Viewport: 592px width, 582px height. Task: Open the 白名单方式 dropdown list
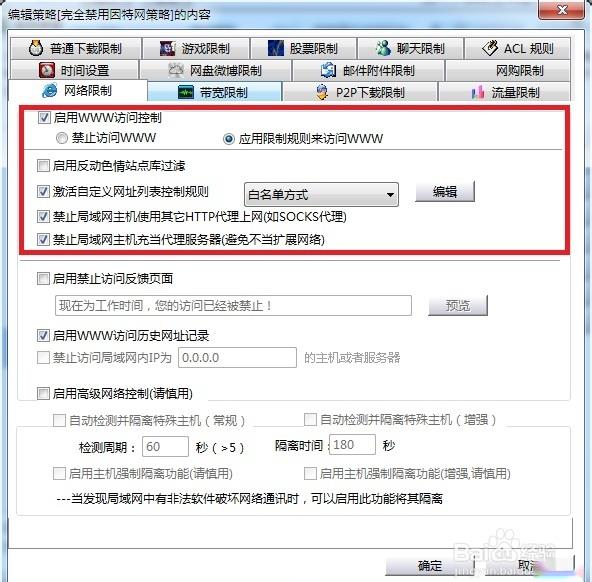(321, 195)
